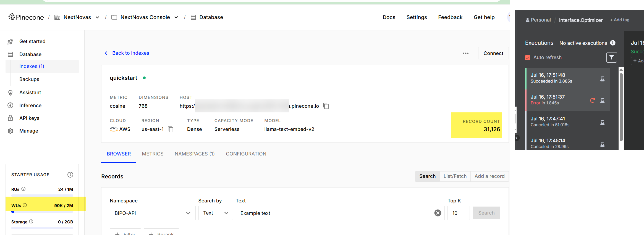The image size is (644, 235).
Task: Click flask icon for 17:51:48 execution
Action: (x=603, y=79)
